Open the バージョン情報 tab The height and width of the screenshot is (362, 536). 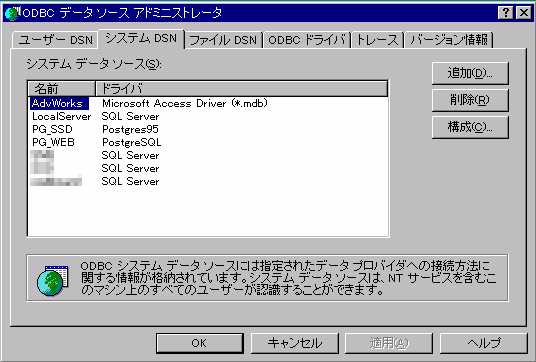point(449,40)
